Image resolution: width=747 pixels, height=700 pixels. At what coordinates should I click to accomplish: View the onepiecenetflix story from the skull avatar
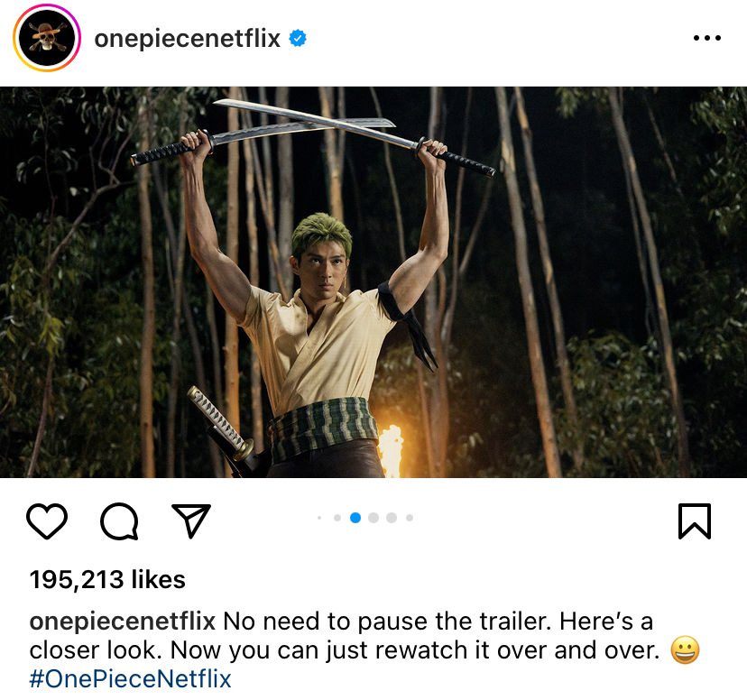pos(46,39)
